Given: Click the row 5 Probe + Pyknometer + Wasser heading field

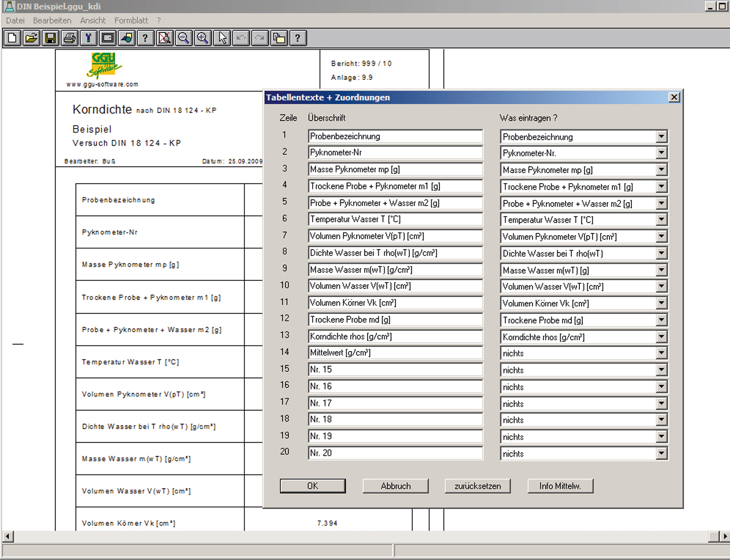Looking at the screenshot, I should (396, 203).
